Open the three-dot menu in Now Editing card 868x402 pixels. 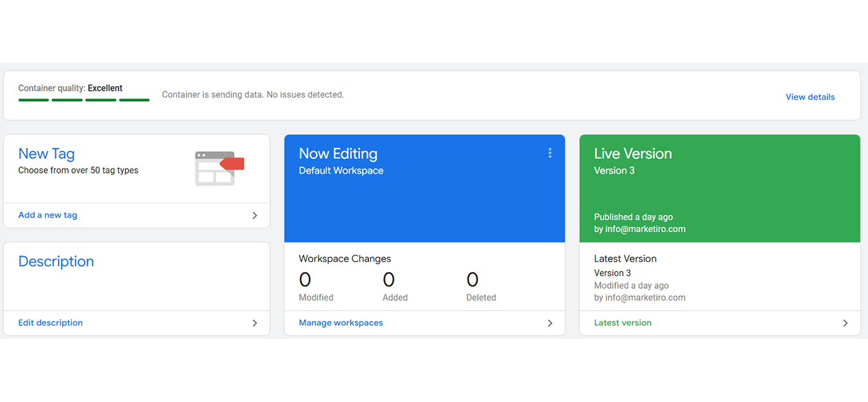550,153
